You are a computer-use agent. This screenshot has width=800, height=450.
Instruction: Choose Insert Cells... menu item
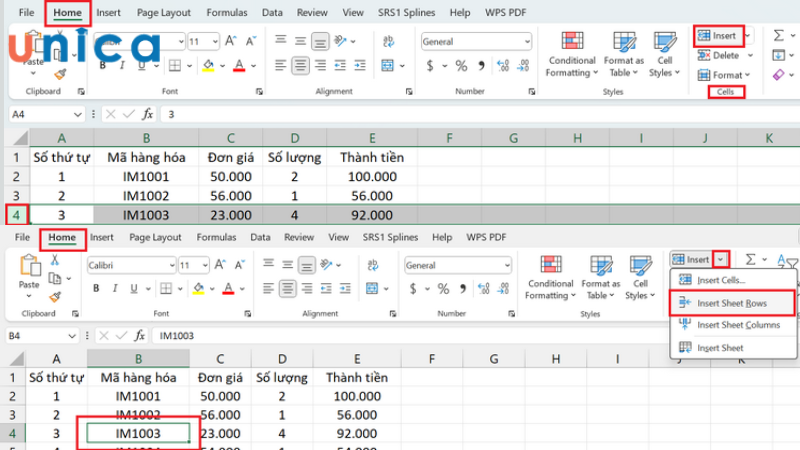tap(732, 280)
